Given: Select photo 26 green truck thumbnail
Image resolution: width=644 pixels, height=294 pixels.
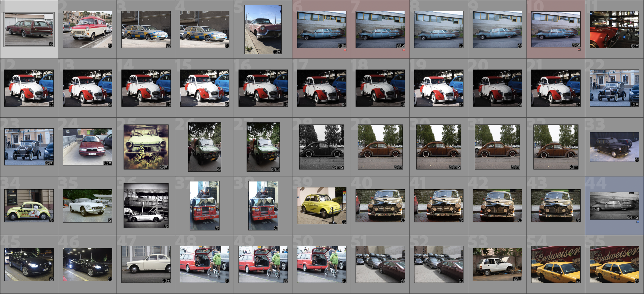Looking at the screenshot, I should point(205,147).
